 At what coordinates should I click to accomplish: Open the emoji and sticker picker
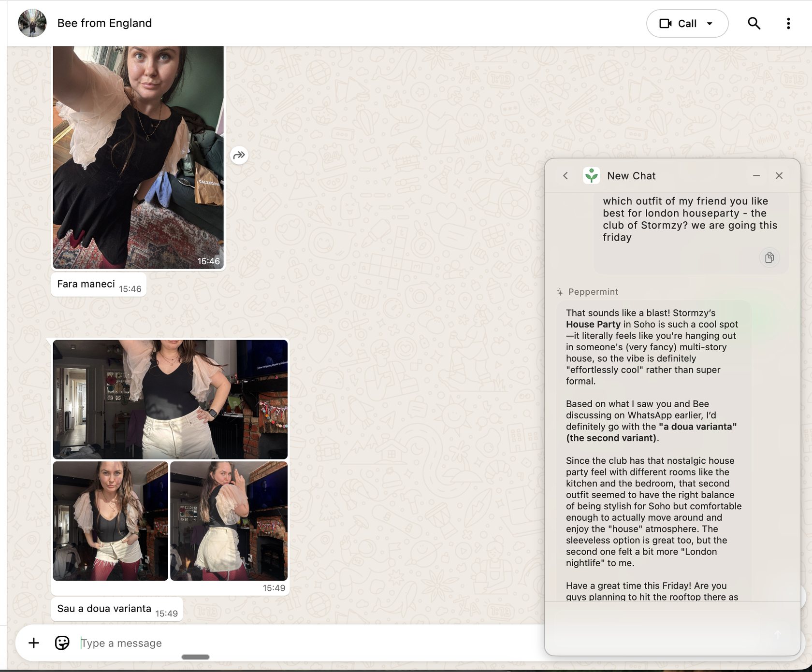click(61, 643)
